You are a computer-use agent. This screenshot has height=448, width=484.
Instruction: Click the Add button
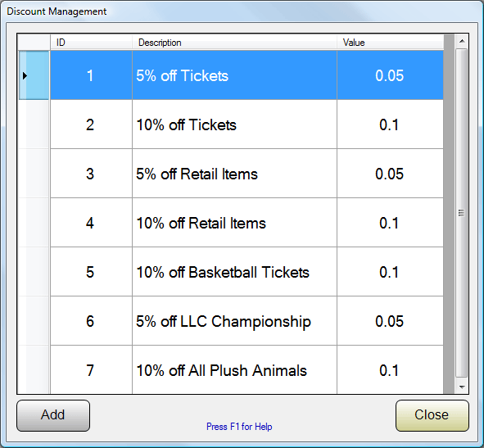tap(53, 415)
